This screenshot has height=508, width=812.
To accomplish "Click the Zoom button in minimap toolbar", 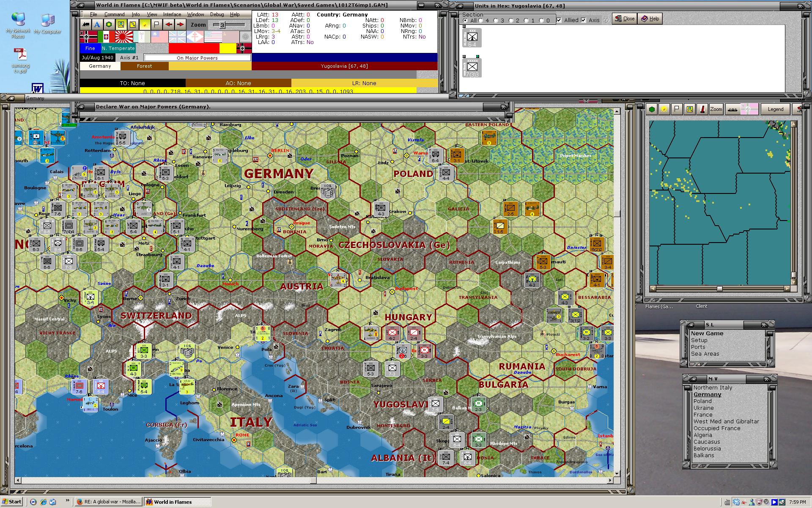I will click(x=716, y=109).
